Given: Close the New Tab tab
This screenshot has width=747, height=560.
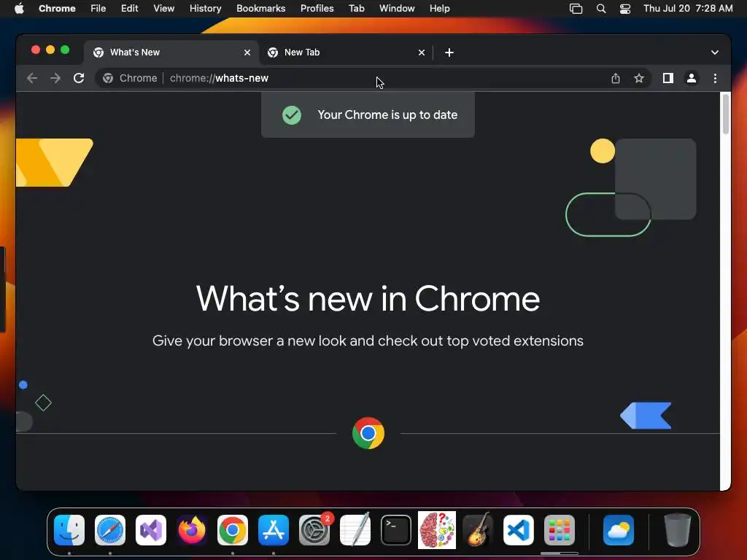Looking at the screenshot, I should pos(422,52).
